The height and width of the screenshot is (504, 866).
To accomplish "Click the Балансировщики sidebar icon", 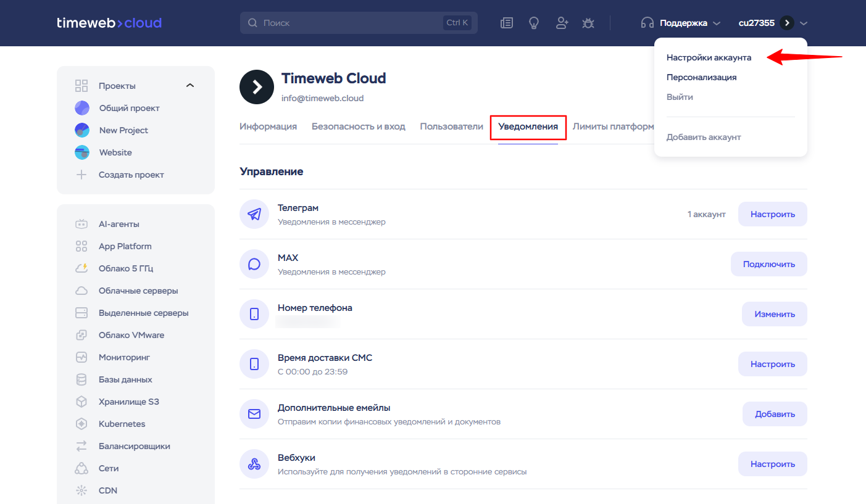I will point(81,446).
